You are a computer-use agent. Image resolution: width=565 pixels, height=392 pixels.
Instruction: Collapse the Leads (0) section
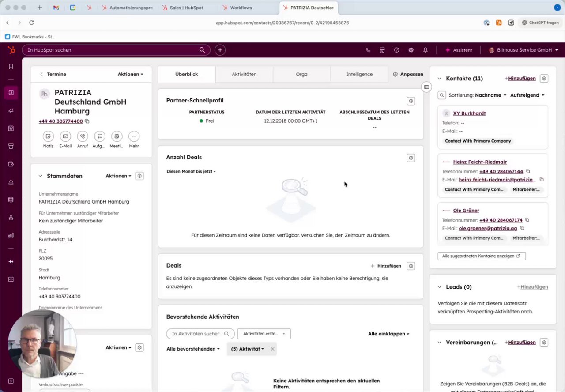tap(440, 287)
